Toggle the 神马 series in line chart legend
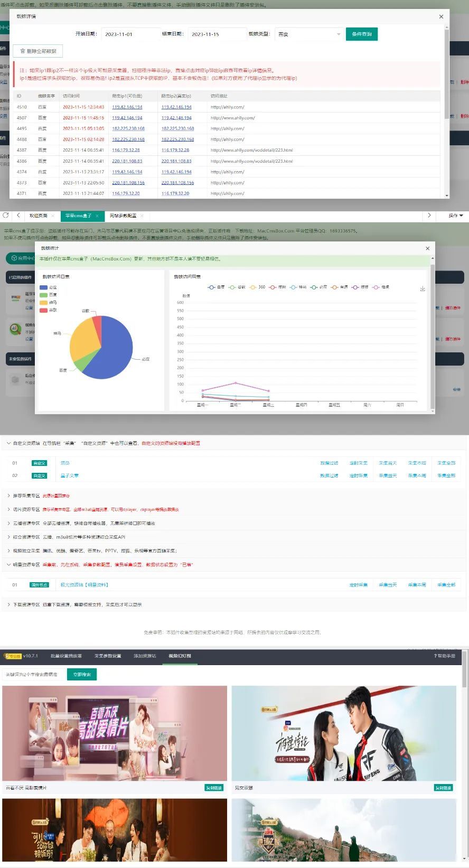The height and width of the screenshot is (868, 469). coord(298,287)
